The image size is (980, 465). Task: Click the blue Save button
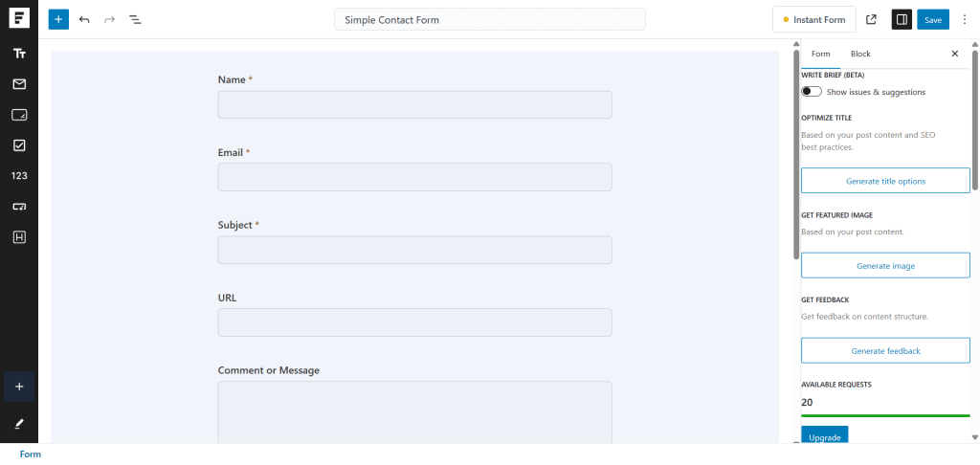932,19
